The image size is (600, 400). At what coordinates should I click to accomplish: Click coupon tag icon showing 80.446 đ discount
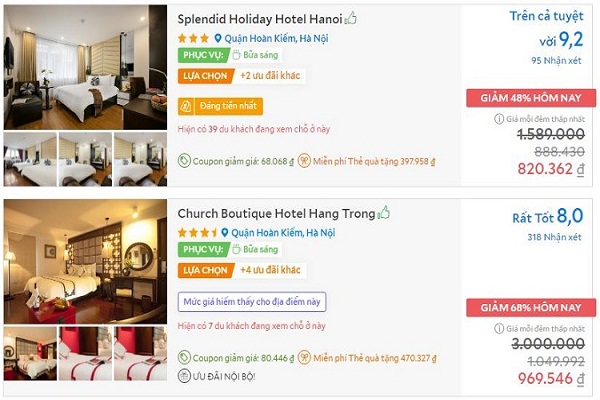click(x=184, y=358)
